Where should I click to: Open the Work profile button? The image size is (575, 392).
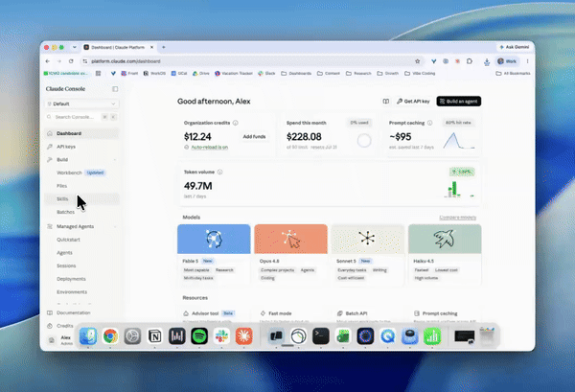click(506, 61)
